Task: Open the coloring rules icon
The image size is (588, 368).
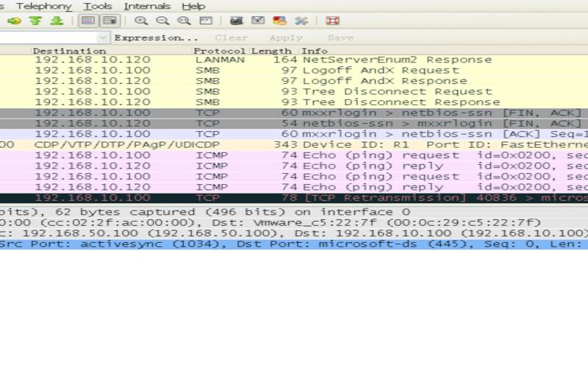Action: tap(279, 21)
